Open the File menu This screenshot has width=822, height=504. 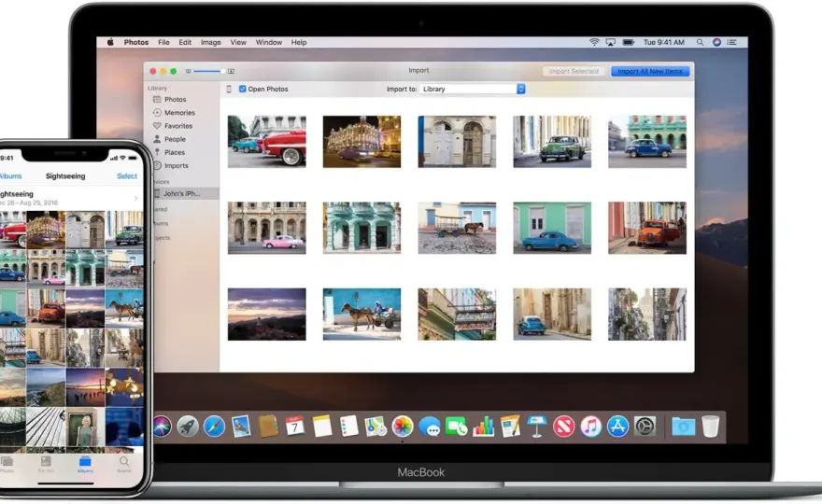tap(164, 42)
